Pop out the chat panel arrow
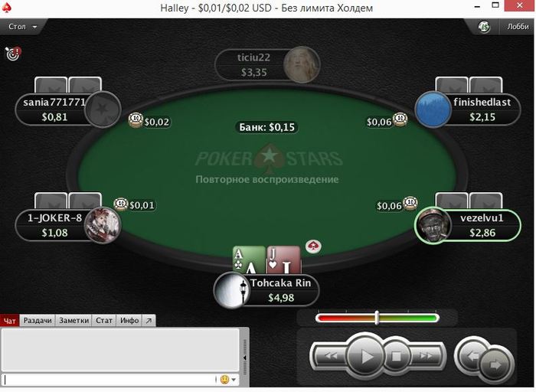 tap(149, 321)
